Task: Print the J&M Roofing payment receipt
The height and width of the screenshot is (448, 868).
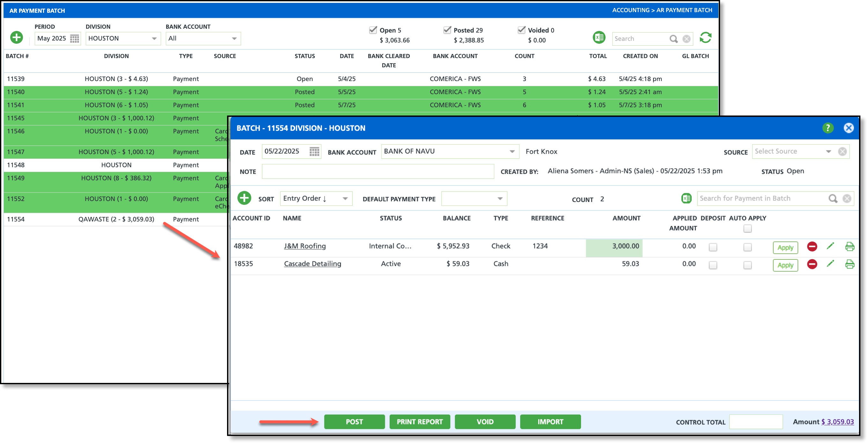Action: click(849, 247)
